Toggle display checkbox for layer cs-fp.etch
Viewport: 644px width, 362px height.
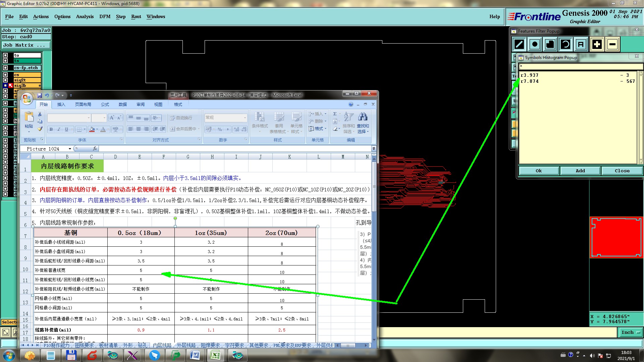point(5,68)
